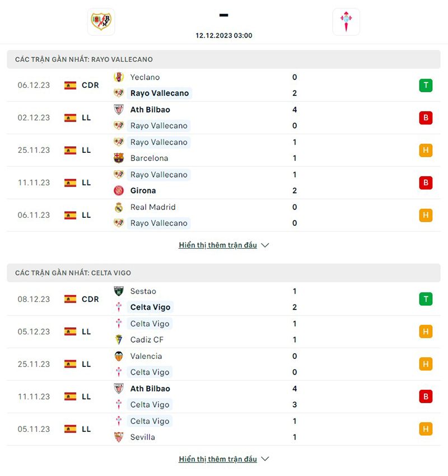Click the green T result badge

click(426, 85)
